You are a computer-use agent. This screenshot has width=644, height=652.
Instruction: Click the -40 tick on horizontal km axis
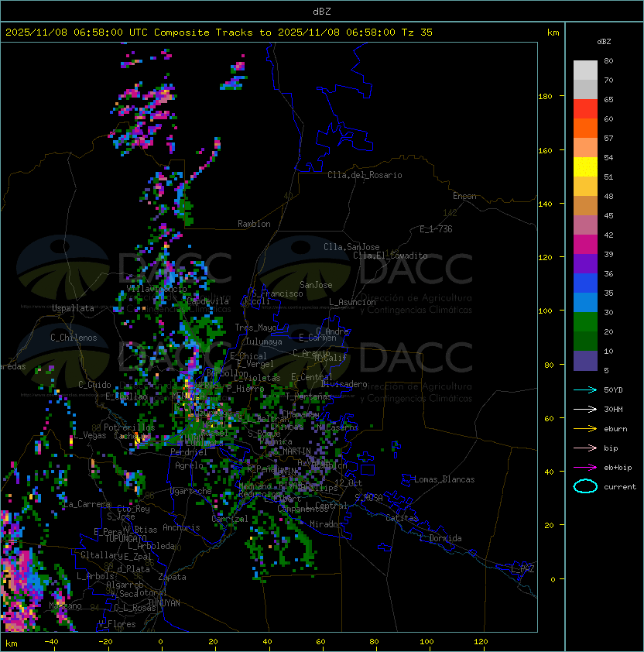coord(51,642)
